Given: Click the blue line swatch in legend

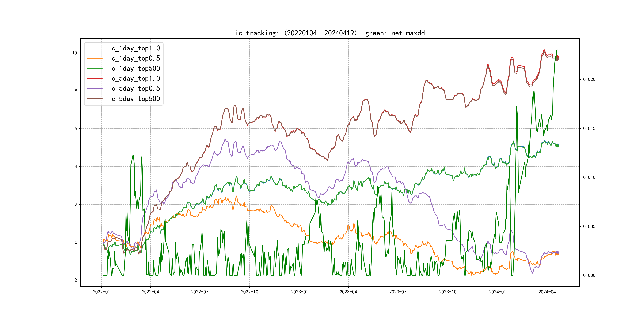Looking at the screenshot, I should coord(95,48).
